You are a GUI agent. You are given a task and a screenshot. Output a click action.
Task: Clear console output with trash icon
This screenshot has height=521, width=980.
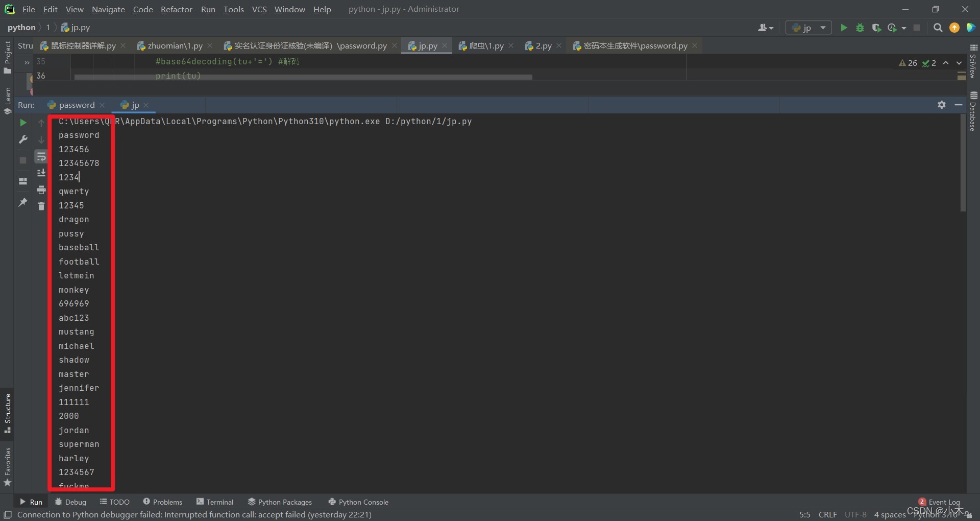coord(41,206)
